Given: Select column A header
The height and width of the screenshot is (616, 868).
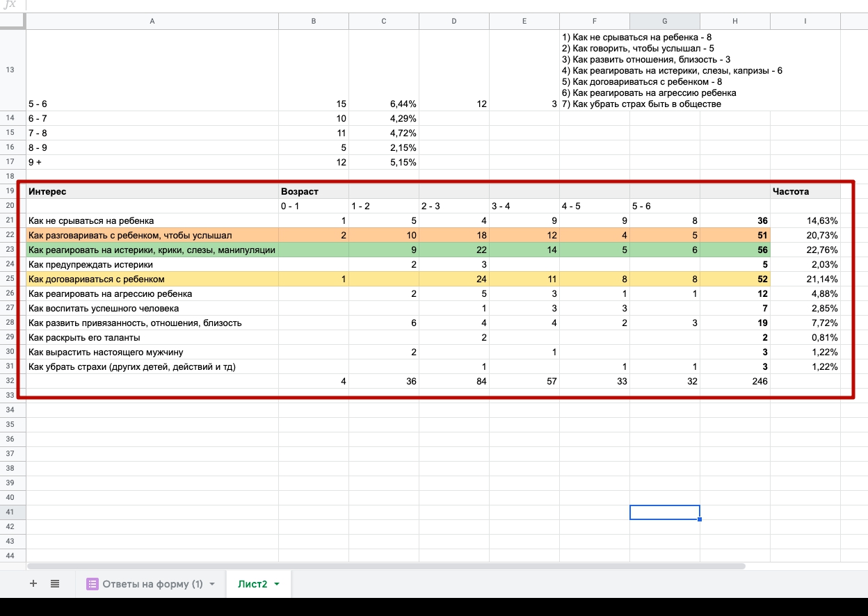Looking at the screenshot, I should tap(152, 21).
